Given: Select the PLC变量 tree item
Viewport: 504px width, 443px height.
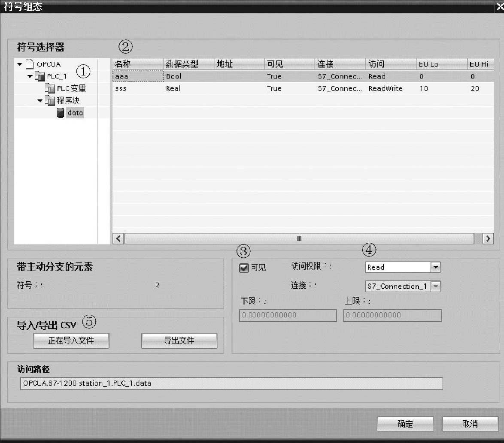Looking at the screenshot, I should tap(71, 88).
